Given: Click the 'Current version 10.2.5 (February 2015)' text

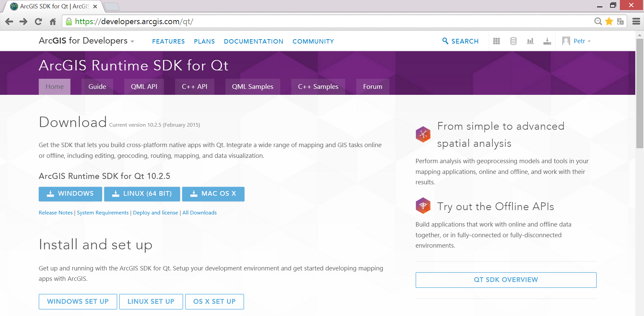Looking at the screenshot, I should click(155, 125).
